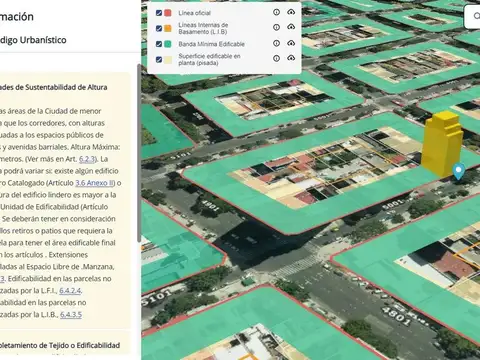The width and height of the screenshot is (480, 360).
Task: Click the red Línea oficial color swatch
Action: (168, 13)
